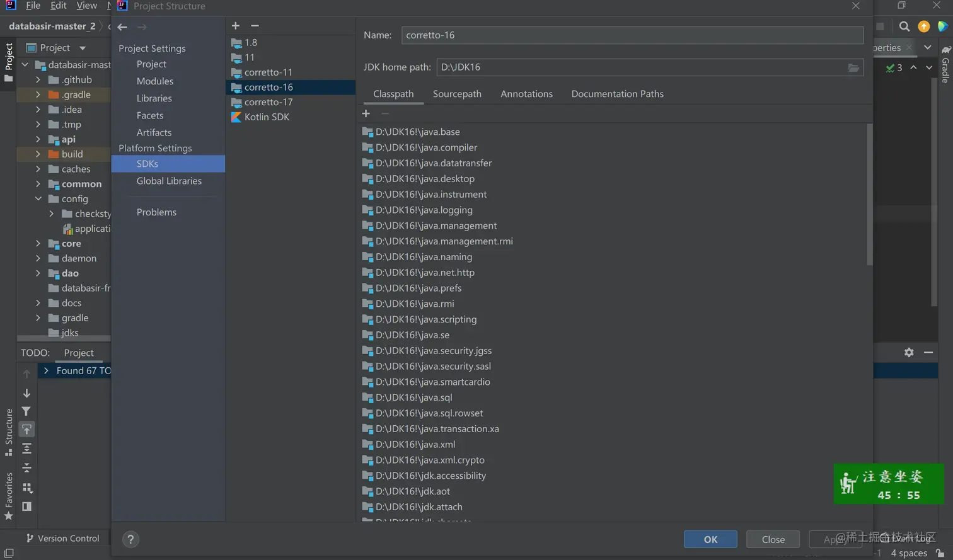Open the Project tool window stripe button
This screenshot has width=953, height=560.
pyautogui.click(x=9, y=62)
